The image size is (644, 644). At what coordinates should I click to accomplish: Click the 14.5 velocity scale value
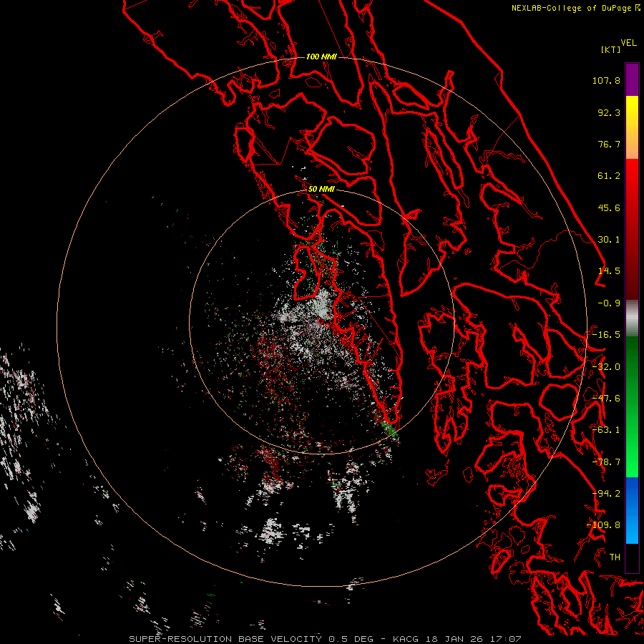[609, 271]
